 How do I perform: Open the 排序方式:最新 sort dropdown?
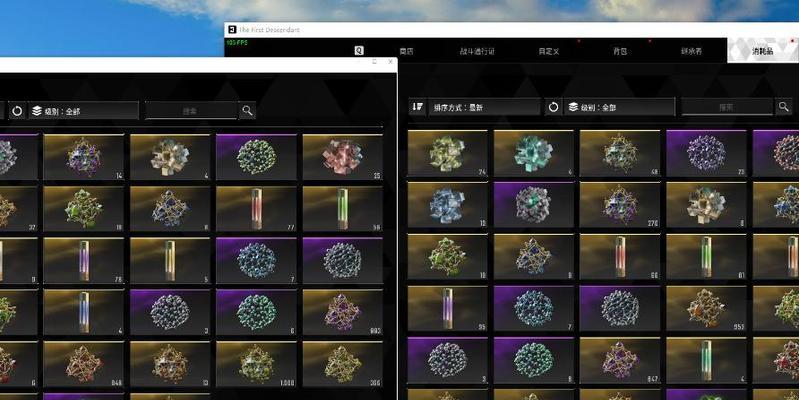484,107
